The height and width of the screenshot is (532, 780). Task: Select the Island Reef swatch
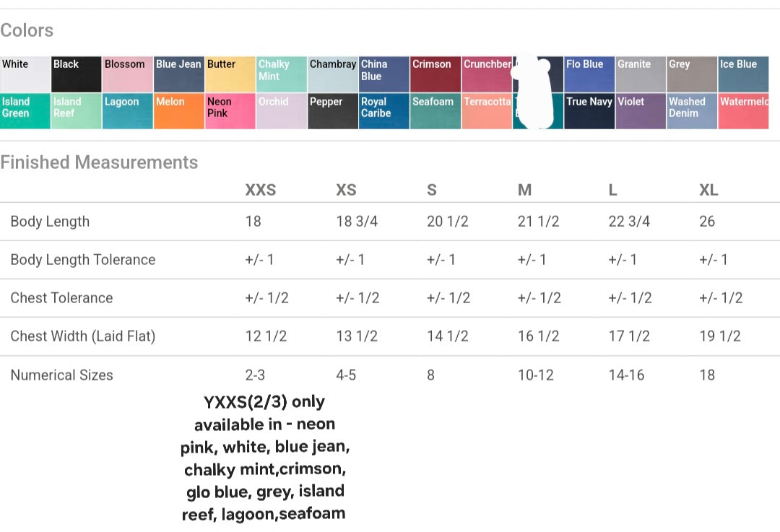(x=76, y=112)
